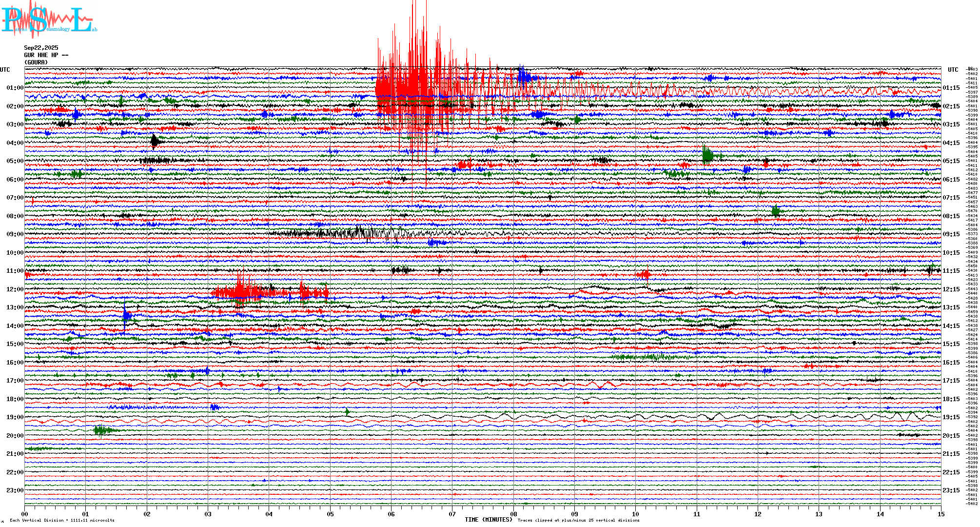Select the 03:00 hour label
The height and width of the screenshot is (527, 980).
coord(15,124)
